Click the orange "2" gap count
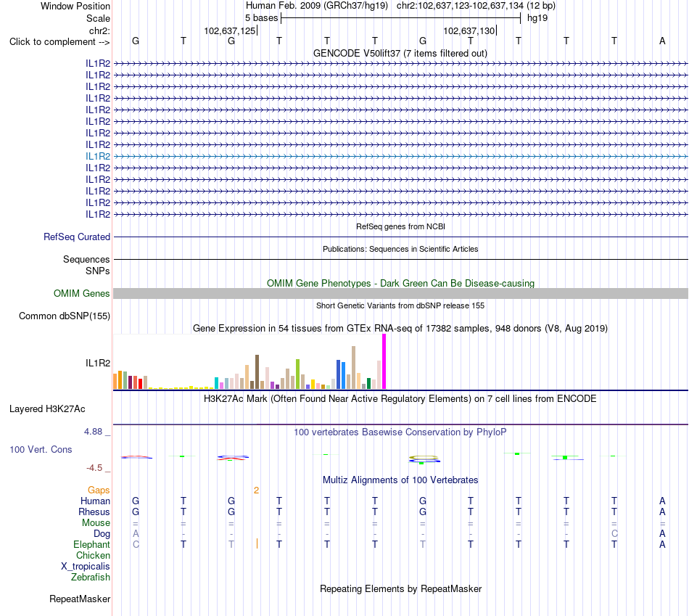Screen dimensions: 689x616 pos(256,490)
